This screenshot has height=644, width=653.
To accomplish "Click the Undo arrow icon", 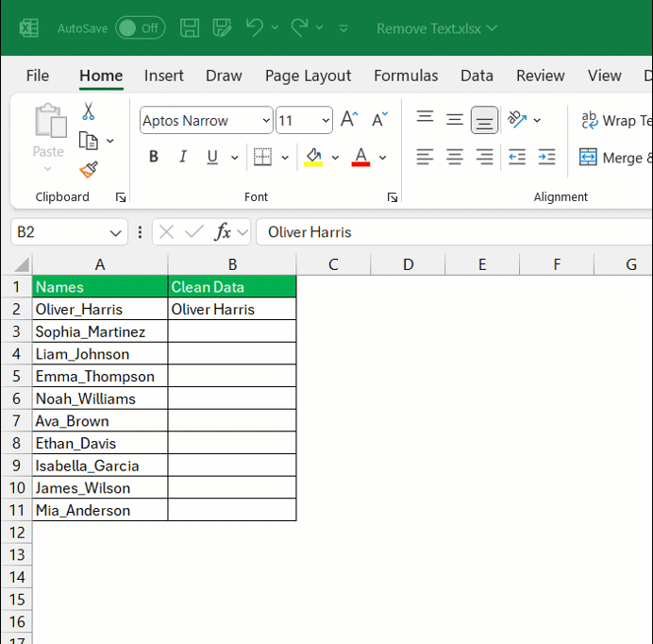I will click(254, 27).
